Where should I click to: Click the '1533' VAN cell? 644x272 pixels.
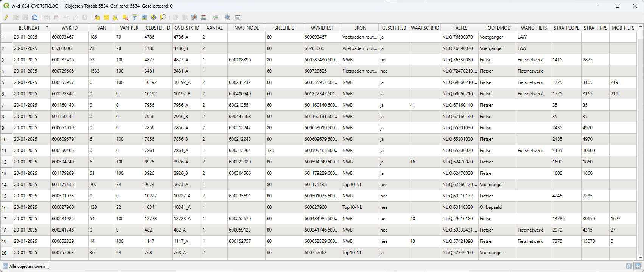tap(101, 71)
